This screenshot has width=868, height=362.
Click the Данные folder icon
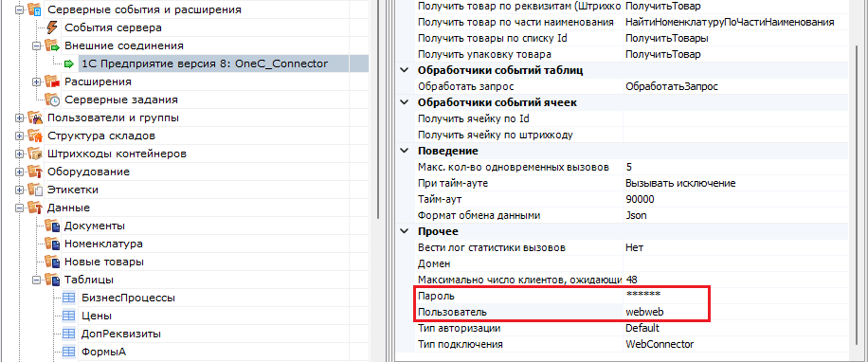pos(35,208)
